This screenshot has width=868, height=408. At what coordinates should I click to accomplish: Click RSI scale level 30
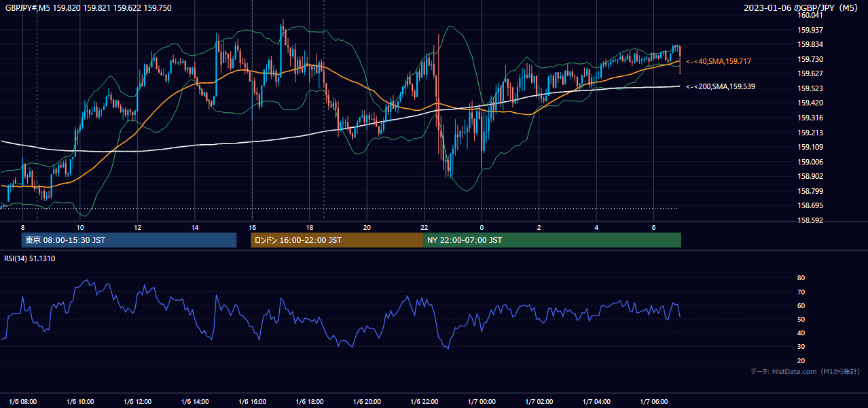[x=801, y=347]
